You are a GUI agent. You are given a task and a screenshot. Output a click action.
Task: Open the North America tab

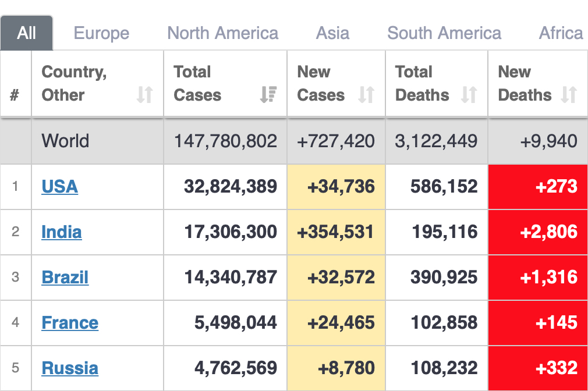point(222,33)
